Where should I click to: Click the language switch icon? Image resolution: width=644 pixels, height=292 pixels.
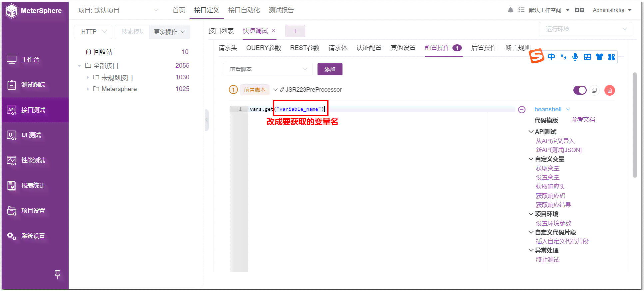click(x=579, y=10)
